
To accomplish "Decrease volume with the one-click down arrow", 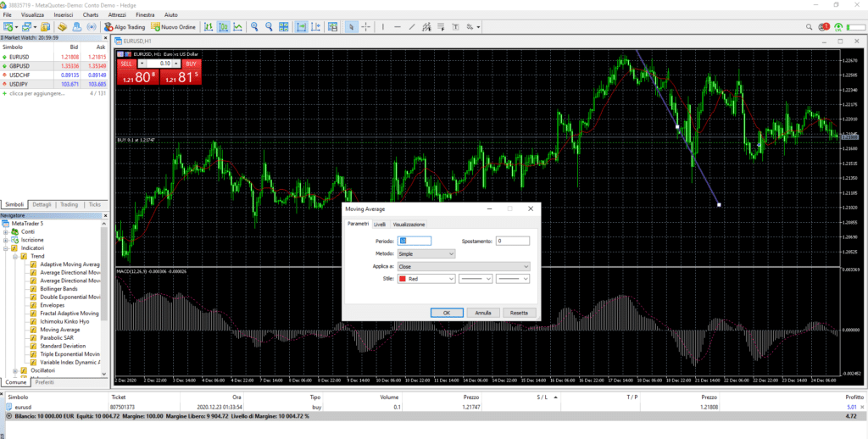I will coord(142,64).
